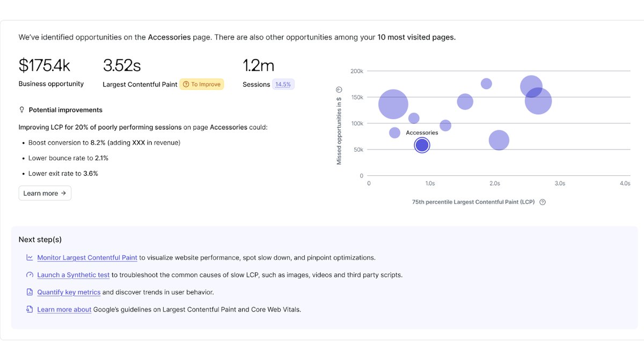Viewport: 644px width, 362px height.
Task: Click the arrow icon in the Learn more button
Action: [x=63, y=193]
